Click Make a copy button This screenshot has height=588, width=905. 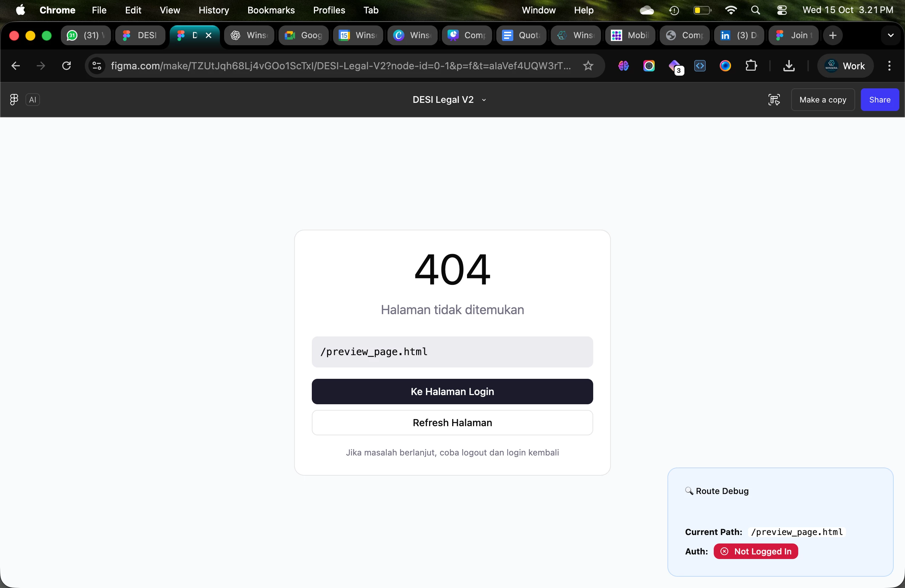[823, 100]
